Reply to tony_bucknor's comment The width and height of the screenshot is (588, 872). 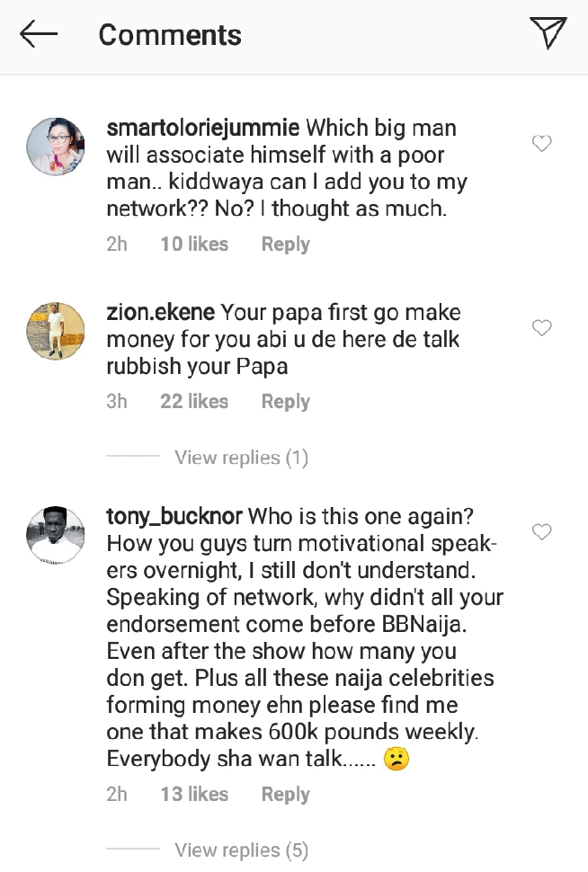tap(285, 795)
